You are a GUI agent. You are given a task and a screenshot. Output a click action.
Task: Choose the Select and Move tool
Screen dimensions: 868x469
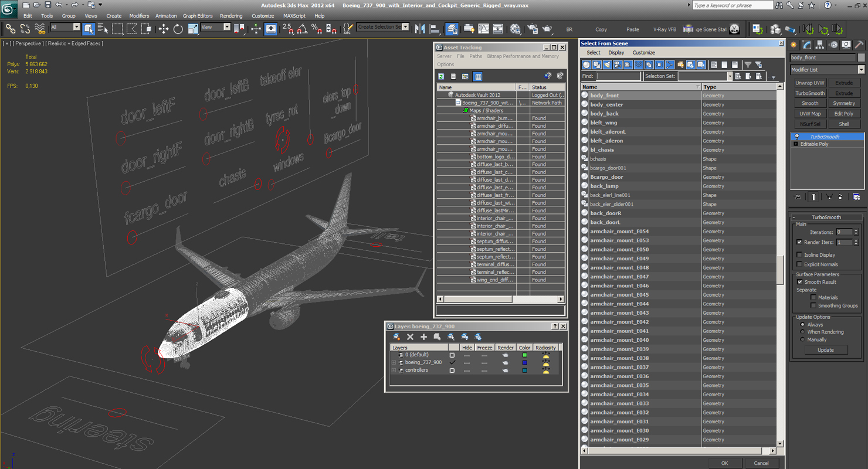pyautogui.click(x=163, y=29)
